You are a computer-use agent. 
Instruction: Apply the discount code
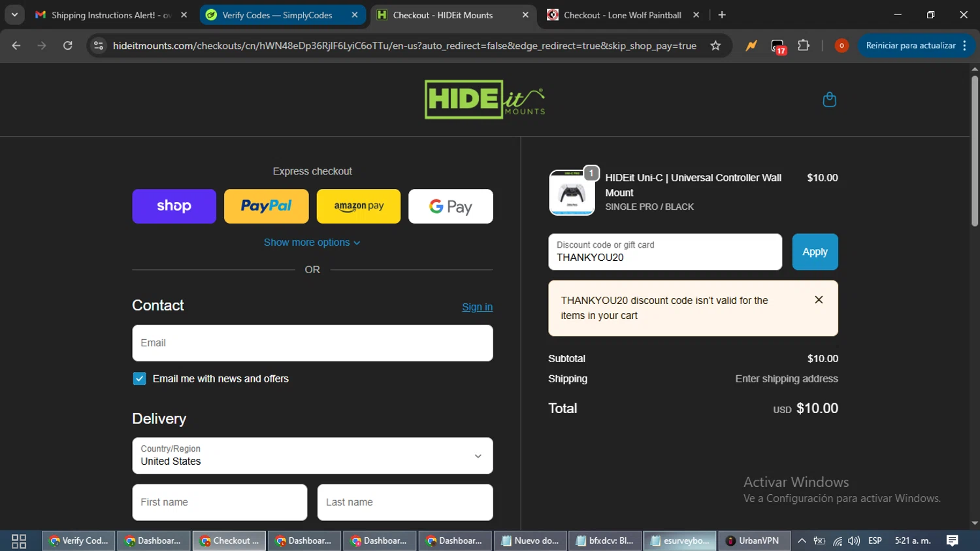coord(815,252)
